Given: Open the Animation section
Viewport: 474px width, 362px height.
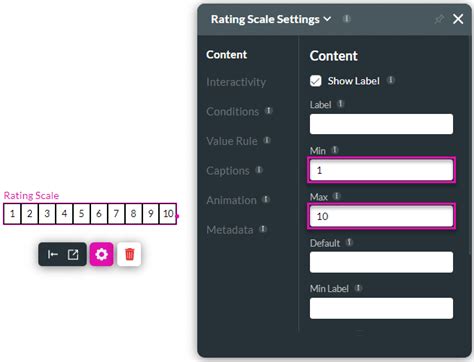Looking at the screenshot, I should click(x=231, y=200).
